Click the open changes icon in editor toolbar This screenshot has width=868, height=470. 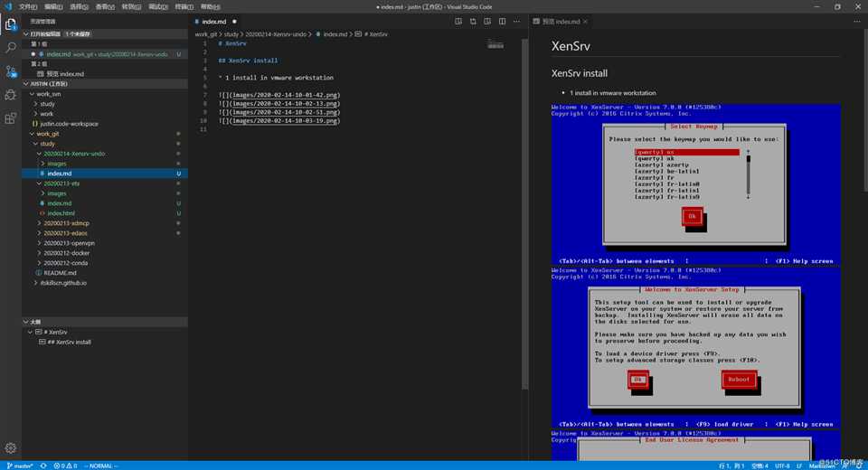[473, 22]
